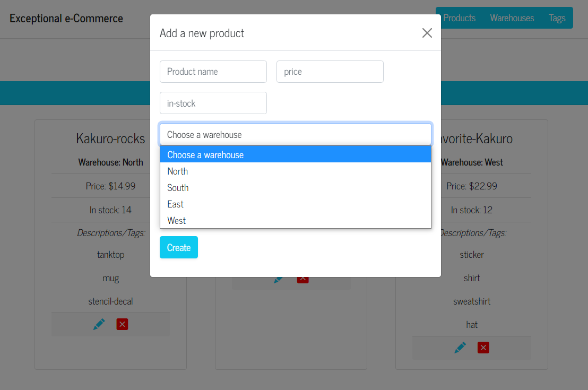Click the Add a new product heading
The height and width of the screenshot is (390, 588).
pos(202,33)
